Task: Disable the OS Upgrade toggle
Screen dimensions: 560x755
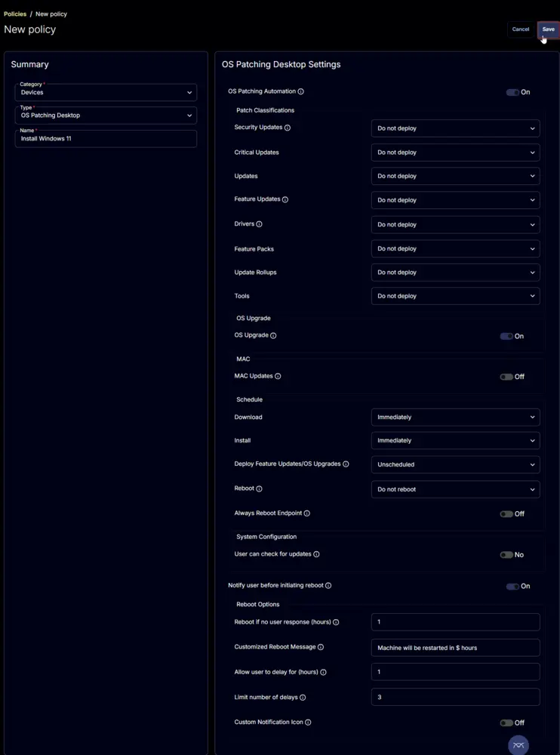Action: point(506,336)
